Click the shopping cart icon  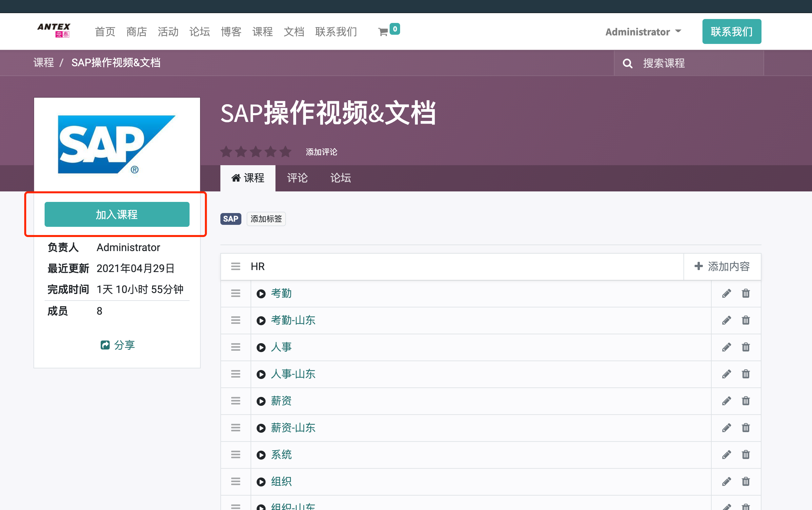point(383,32)
